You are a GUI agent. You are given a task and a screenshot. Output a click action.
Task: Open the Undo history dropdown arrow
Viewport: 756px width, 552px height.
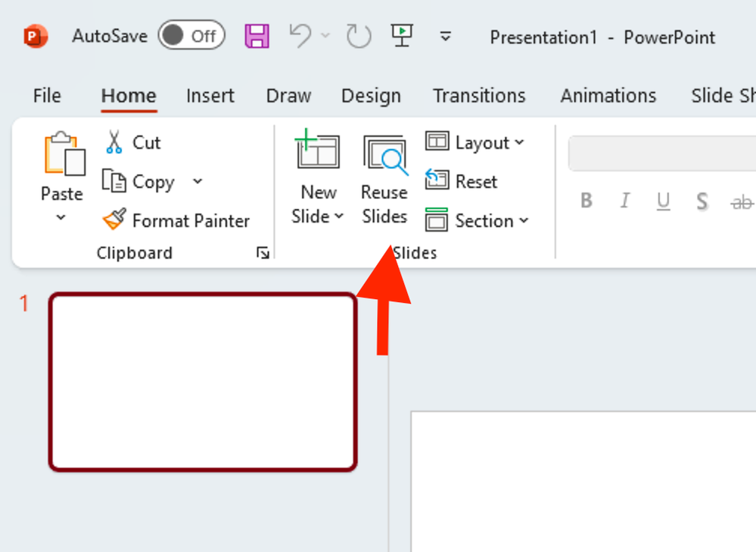(325, 36)
